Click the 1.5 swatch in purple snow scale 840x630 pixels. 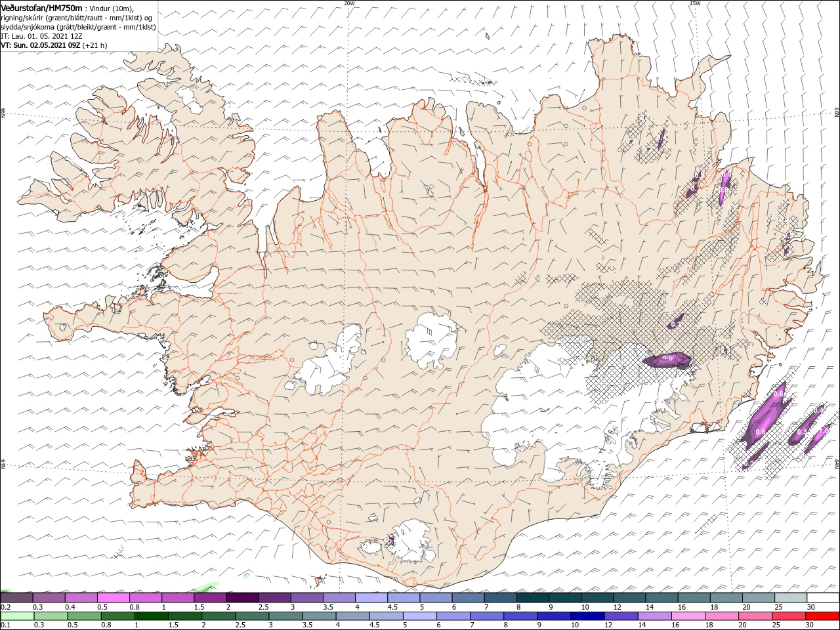coord(209,597)
